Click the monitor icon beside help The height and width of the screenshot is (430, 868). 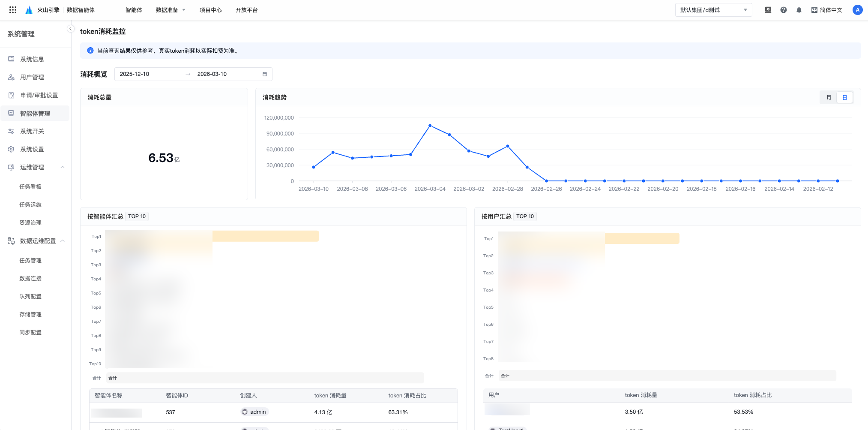pyautogui.click(x=768, y=10)
